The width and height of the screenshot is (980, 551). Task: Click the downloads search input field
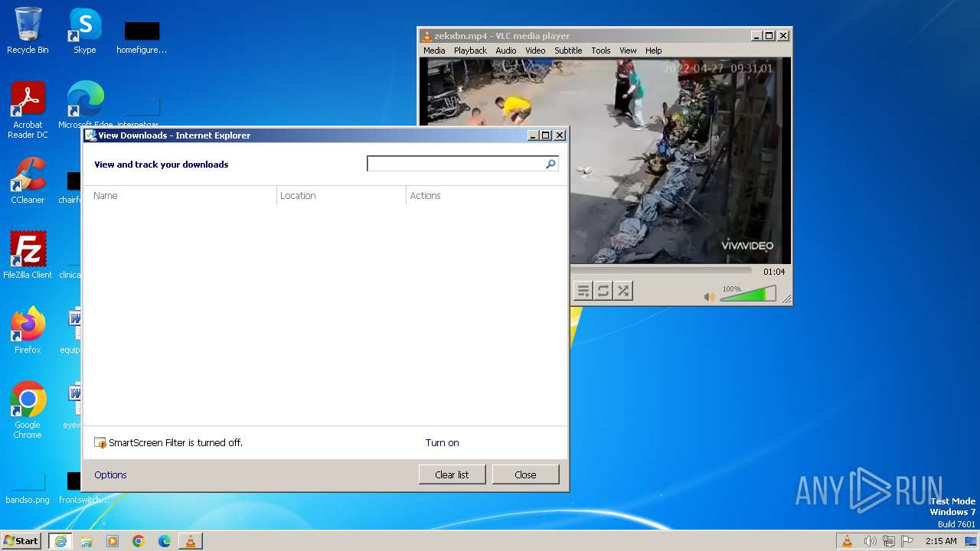click(x=456, y=164)
